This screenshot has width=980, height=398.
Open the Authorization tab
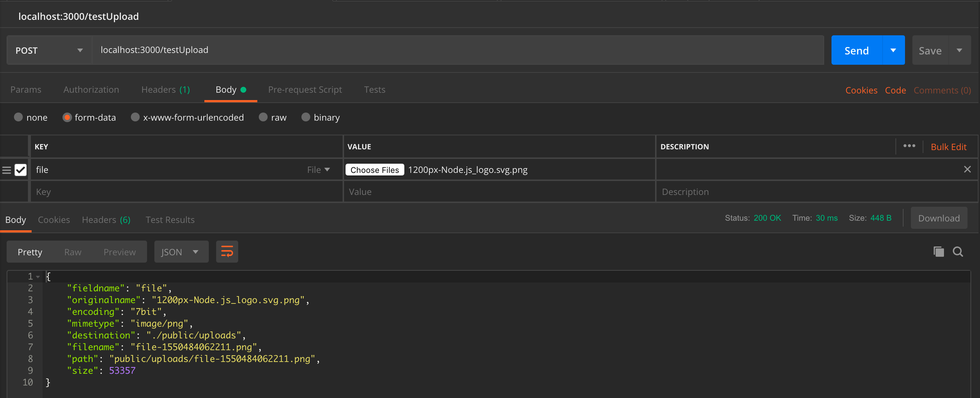click(91, 89)
